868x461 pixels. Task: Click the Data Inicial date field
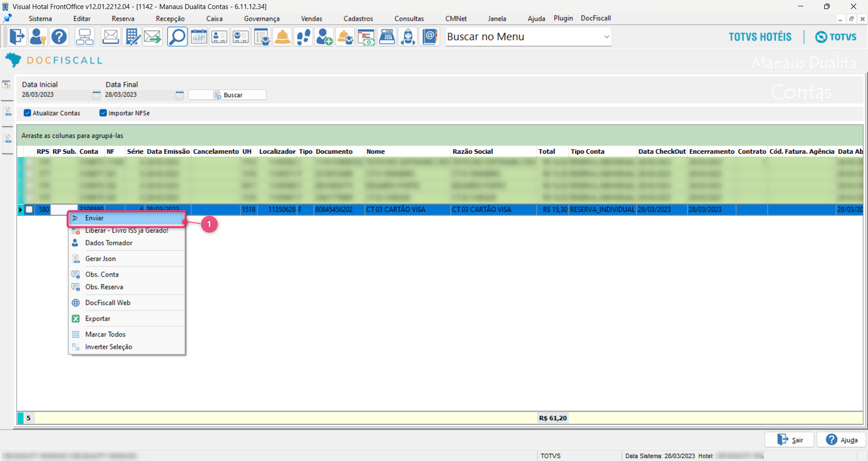click(56, 95)
